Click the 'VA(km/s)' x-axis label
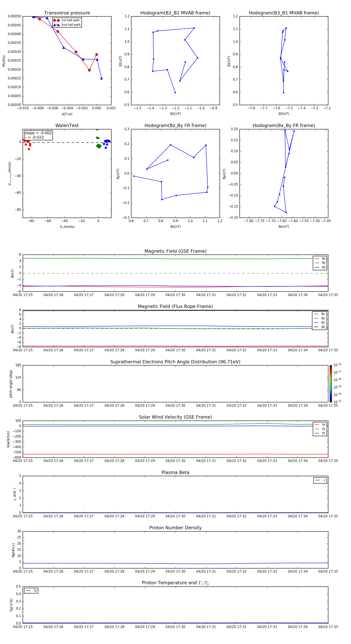Screen dimensions: 351x644 [x=67, y=227]
